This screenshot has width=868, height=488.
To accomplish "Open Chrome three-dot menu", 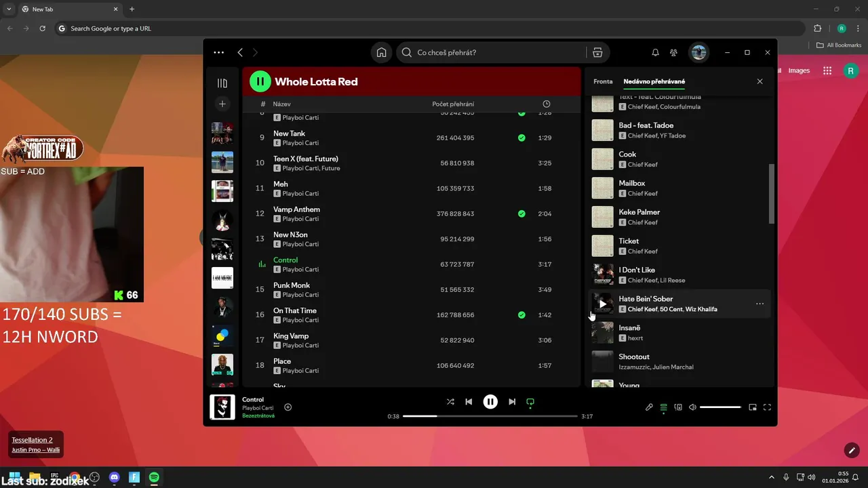I will click(x=858, y=28).
